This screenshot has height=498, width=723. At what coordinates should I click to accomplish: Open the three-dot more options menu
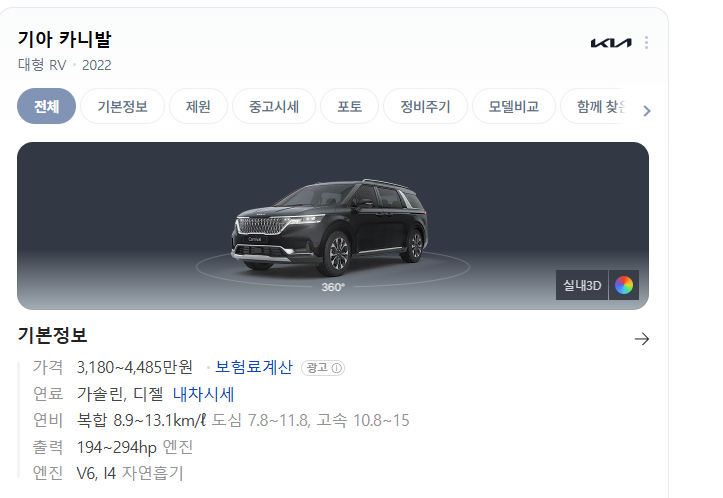[x=646, y=42]
